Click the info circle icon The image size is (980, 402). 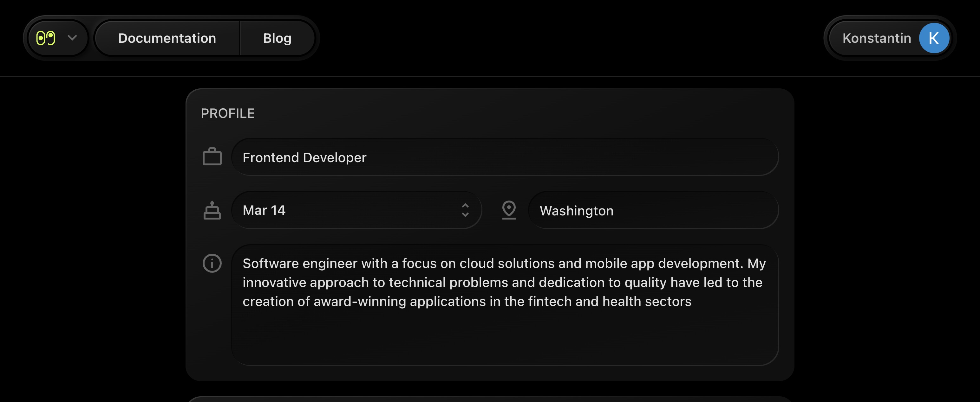coord(212,263)
